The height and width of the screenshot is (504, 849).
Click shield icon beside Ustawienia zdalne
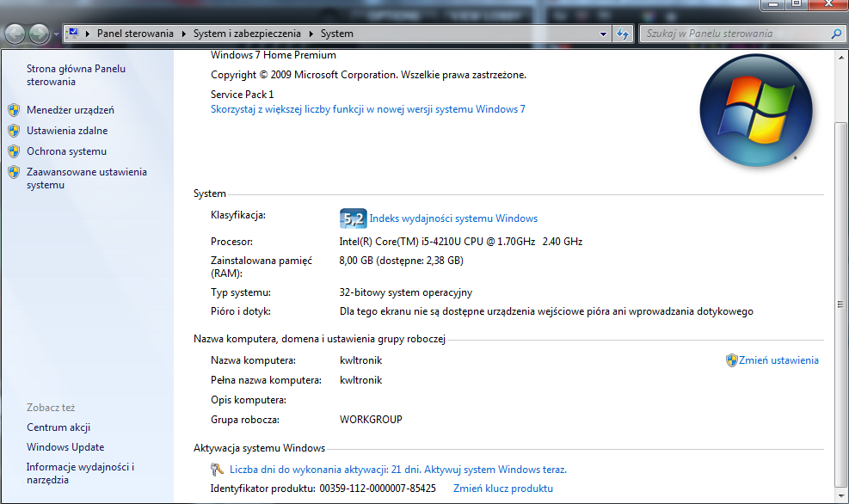(14, 131)
